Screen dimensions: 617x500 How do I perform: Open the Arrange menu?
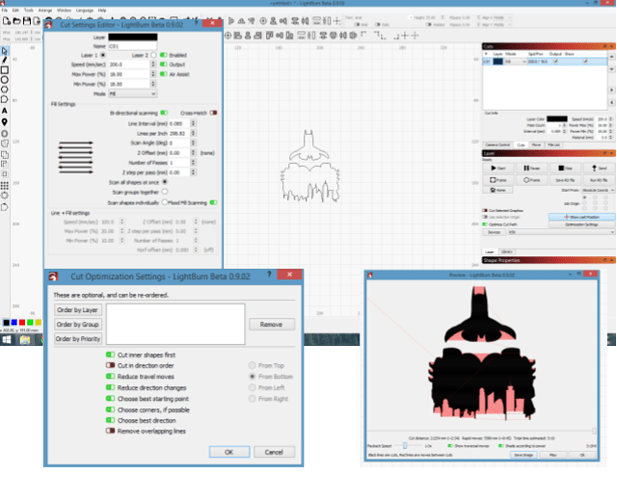click(x=45, y=10)
